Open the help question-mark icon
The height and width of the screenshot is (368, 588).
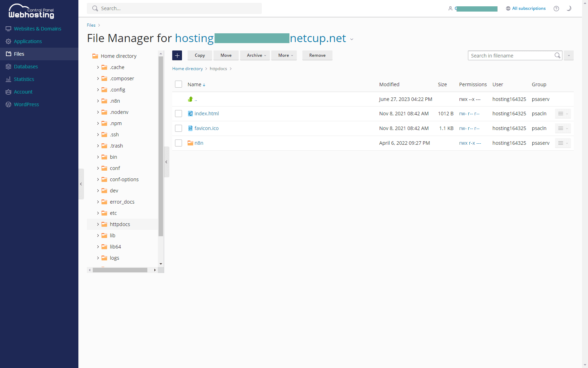click(556, 8)
